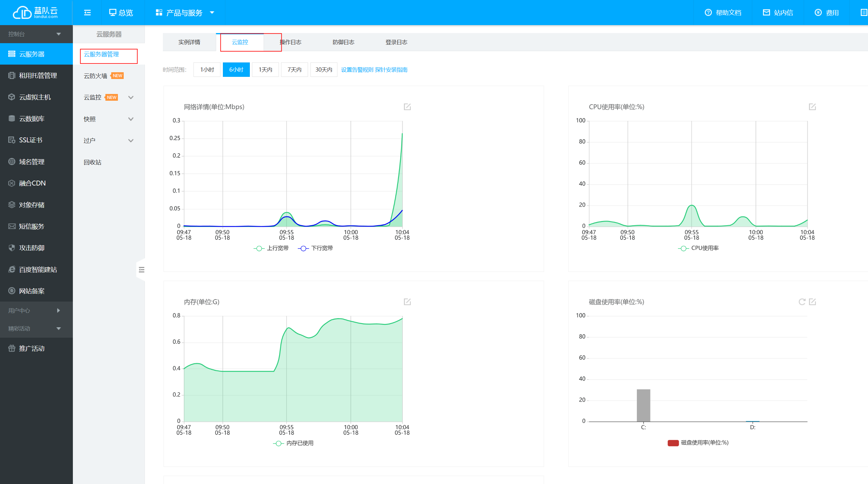Open 站内信 mail icon
The width and height of the screenshot is (868, 484).
[766, 13]
